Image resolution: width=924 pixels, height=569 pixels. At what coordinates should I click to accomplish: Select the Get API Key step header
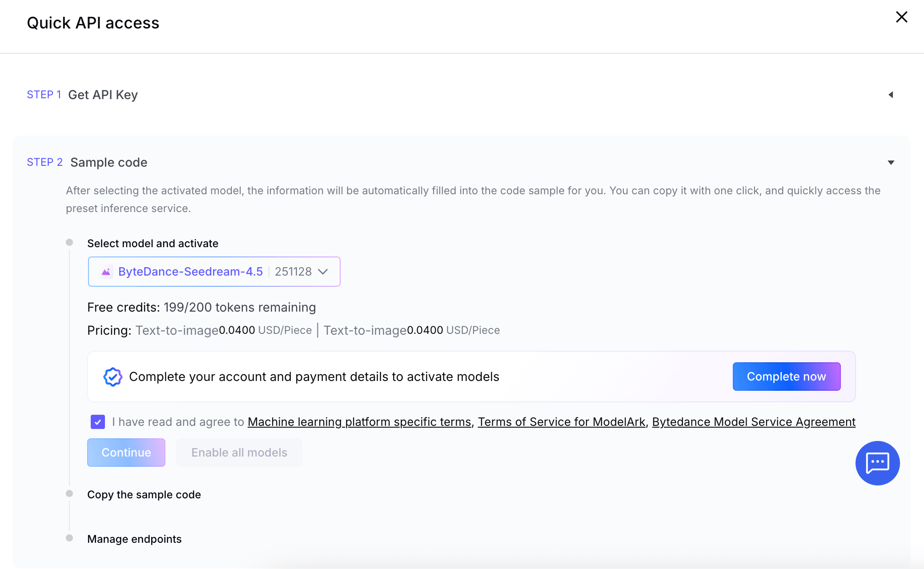pos(103,95)
